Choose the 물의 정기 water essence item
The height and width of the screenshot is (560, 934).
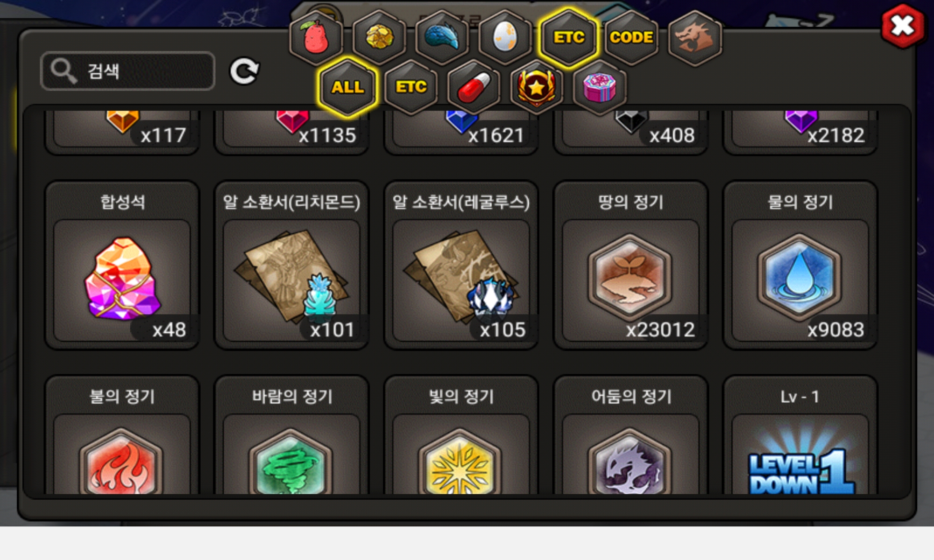pyautogui.click(x=800, y=265)
